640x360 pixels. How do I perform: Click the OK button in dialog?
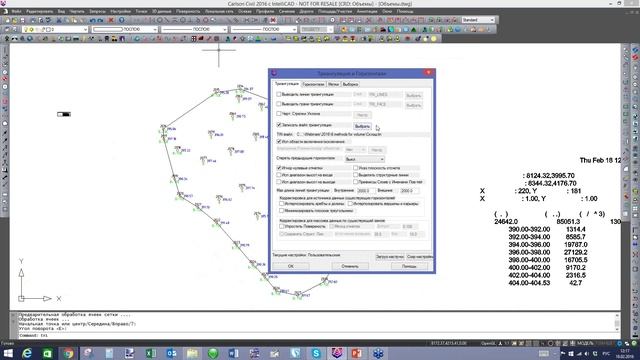pyautogui.click(x=291, y=266)
